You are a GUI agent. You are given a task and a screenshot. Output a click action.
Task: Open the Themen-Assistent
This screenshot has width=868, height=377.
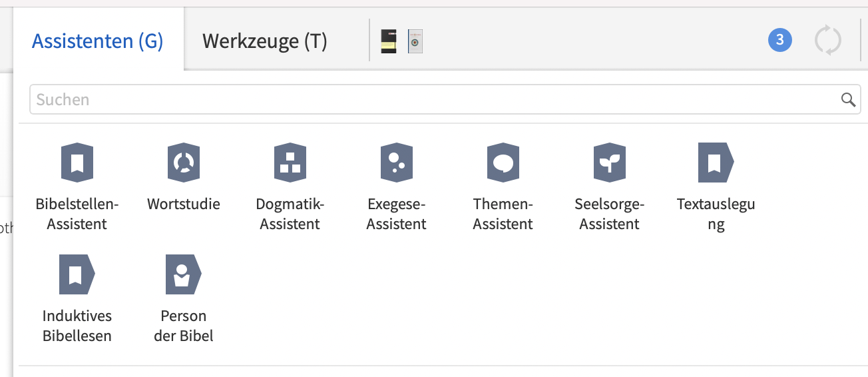[x=503, y=163]
